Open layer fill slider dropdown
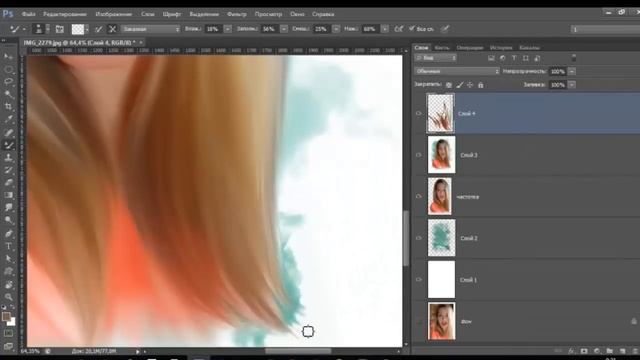Image resolution: width=640 pixels, height=360 pixels. pos(572,85)
